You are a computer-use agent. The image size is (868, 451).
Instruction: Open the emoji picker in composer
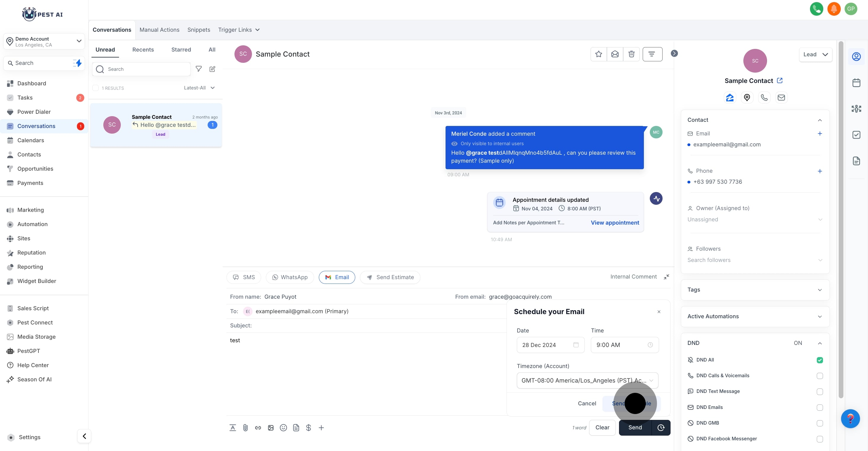pyautogui.click(x=283, y=428)
